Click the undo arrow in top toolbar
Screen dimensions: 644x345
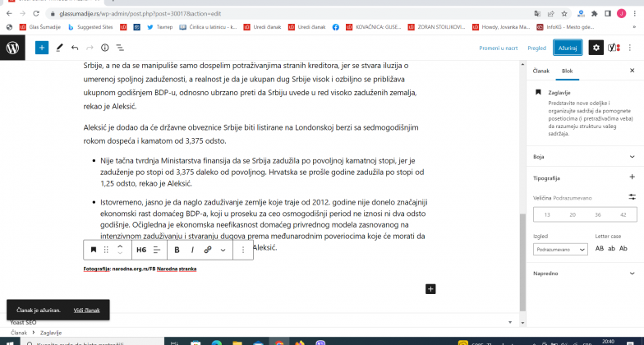tap(75, 48)
